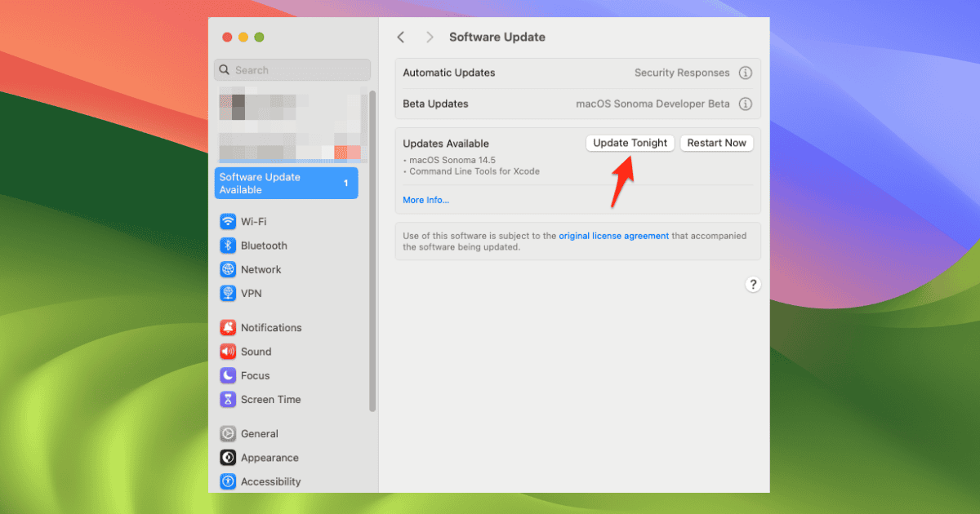
Task: Click the help question mark button
Action: pyautogui.click(x=753, y=285)
